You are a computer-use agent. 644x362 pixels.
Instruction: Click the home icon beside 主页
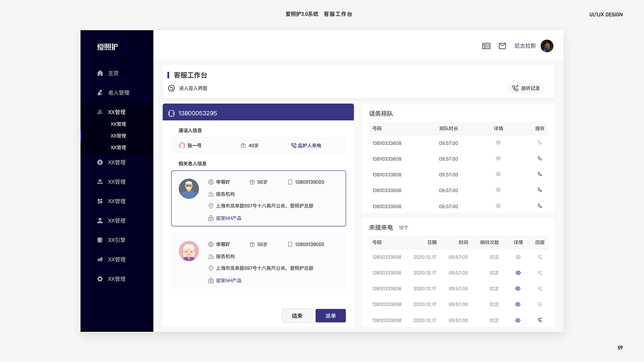(x=100, y=73)
